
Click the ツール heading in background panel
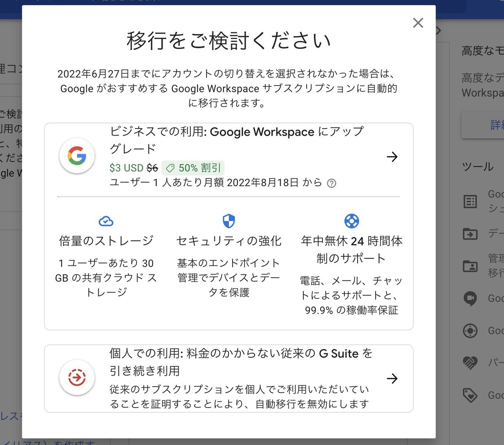(x=478, y=167)
